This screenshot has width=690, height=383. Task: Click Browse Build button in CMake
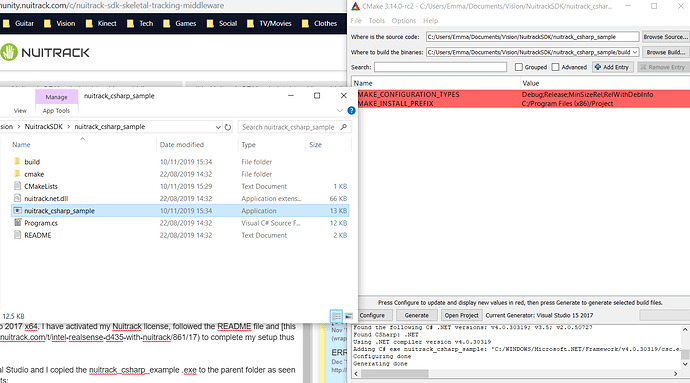tap(665, 52)
